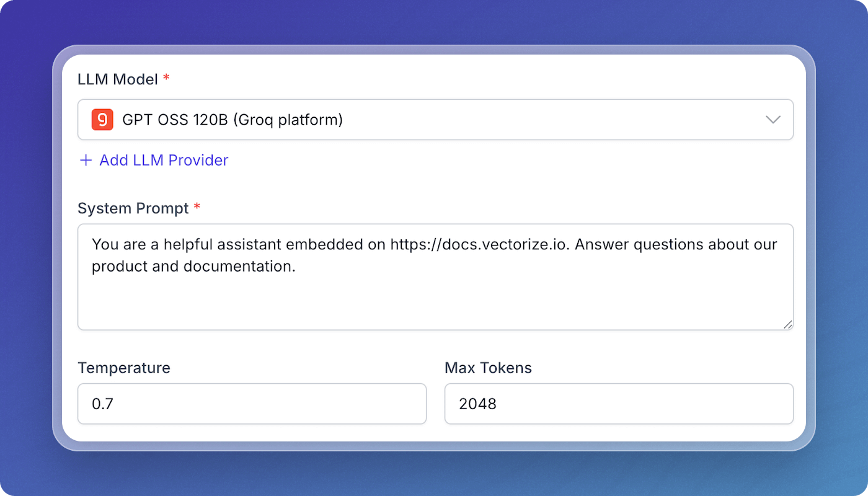Click the resize grip on the System Prompt box
This screenshot has height=496, width=868.
click(788, 324)
